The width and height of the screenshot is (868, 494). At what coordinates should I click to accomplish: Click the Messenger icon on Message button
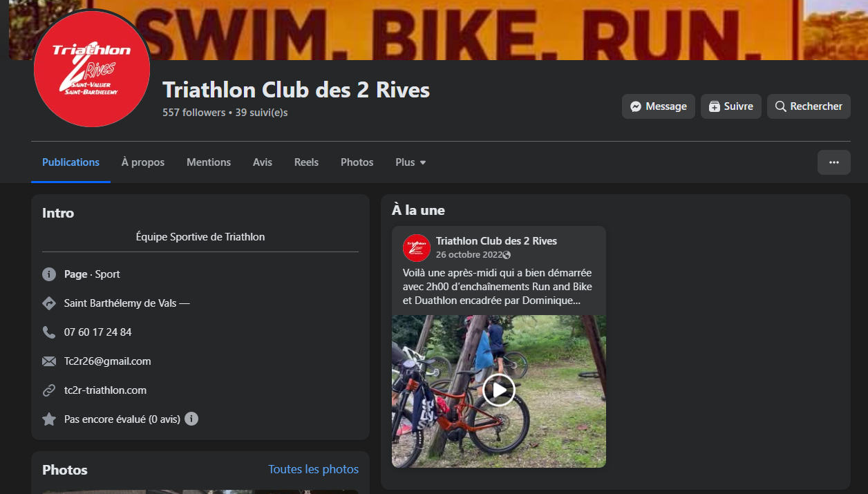pos(636,106)
